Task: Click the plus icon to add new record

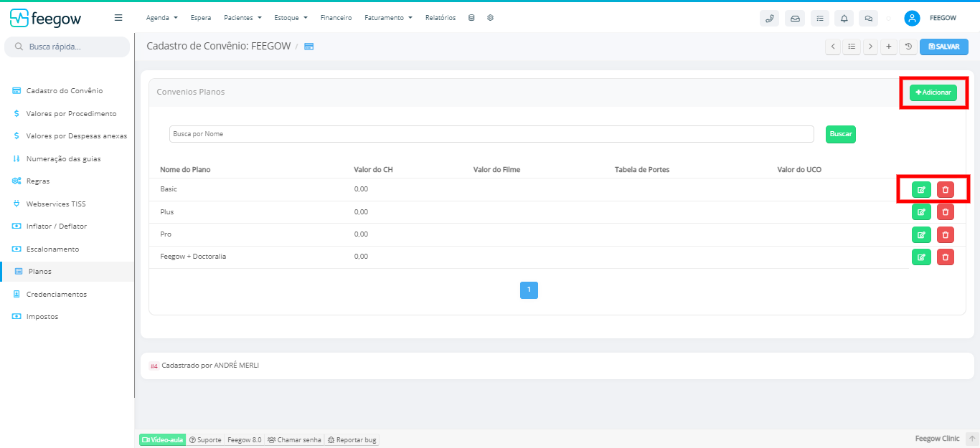Action: click(x=889, y=47)
